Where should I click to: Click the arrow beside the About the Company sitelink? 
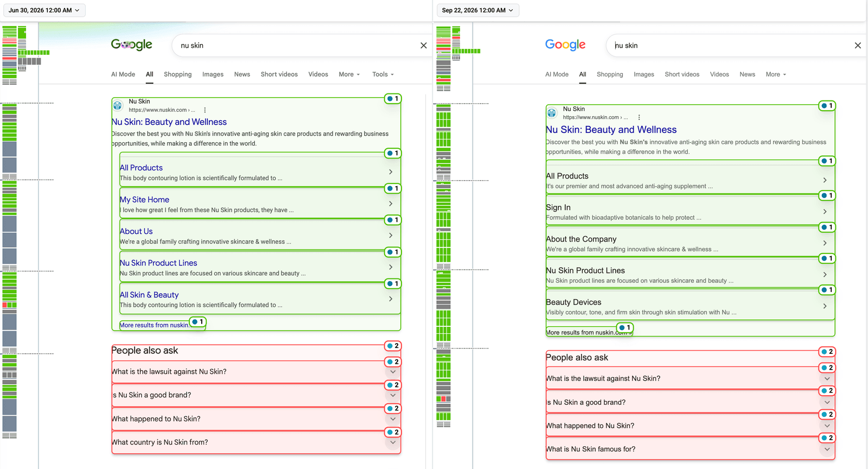825,243
